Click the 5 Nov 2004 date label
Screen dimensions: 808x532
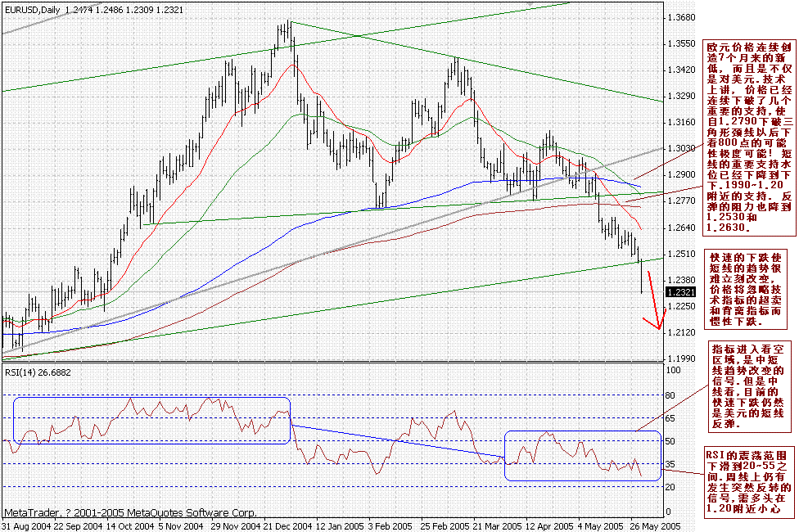coord(182,527)
